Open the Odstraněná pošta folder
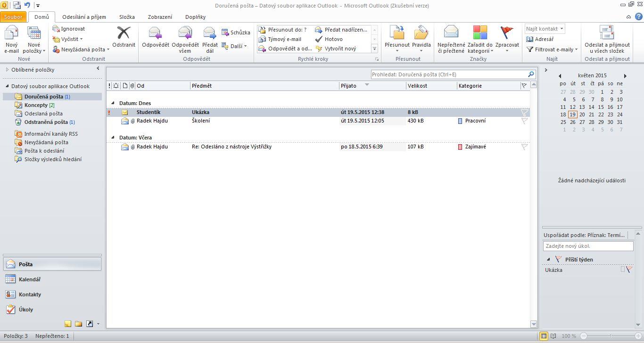 (46, 122)
